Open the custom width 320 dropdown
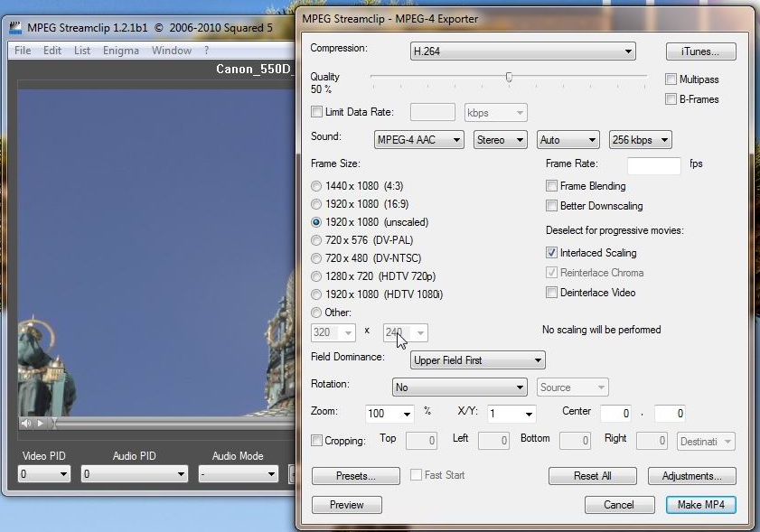 click(x=333, y=333)
